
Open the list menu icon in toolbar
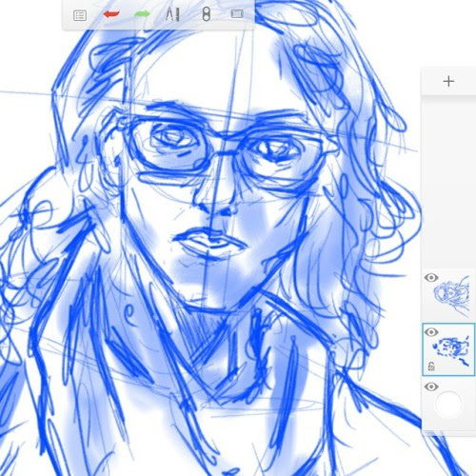click(80, 15)
